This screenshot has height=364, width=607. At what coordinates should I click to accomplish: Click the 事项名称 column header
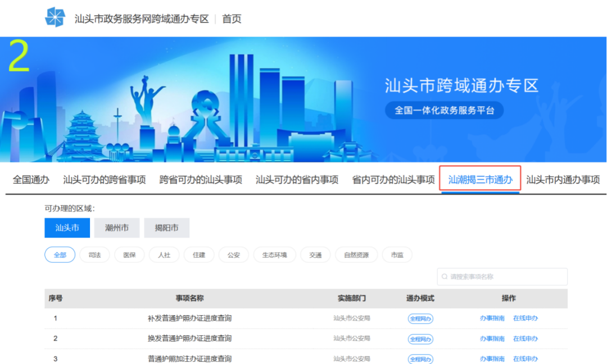tap(190, 298)
